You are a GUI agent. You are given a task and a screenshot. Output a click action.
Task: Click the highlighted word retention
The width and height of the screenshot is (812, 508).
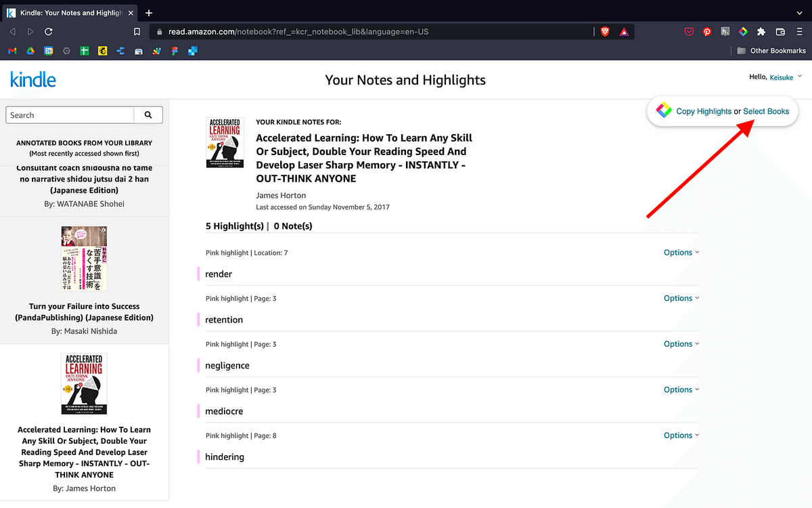(x=224, y=320)
